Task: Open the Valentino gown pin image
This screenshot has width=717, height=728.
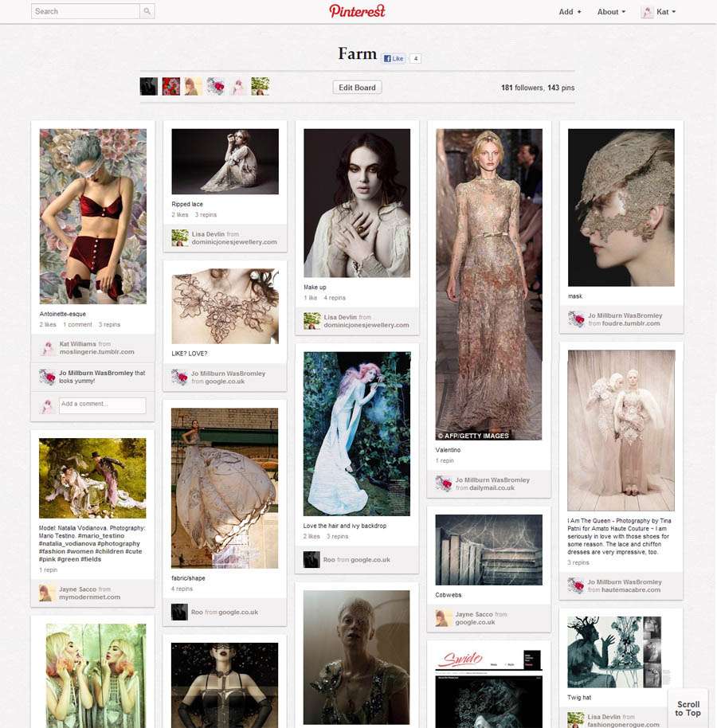Action: tap(488, 284)
